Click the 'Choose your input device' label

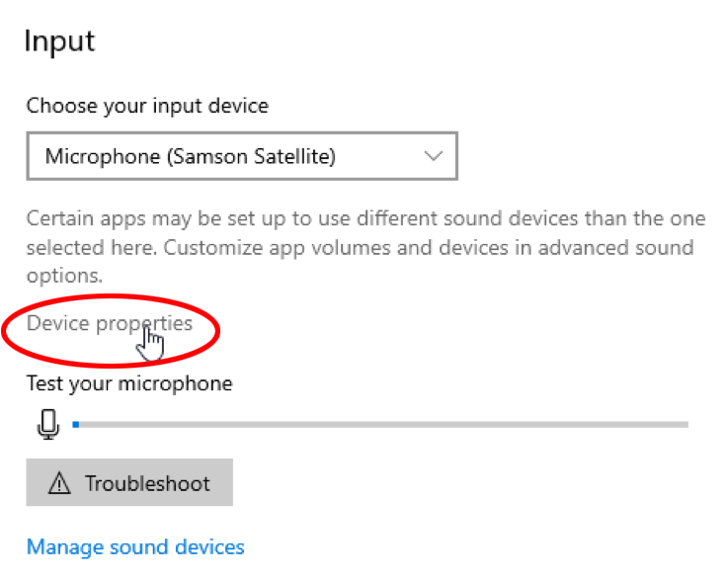click(147, 105)
